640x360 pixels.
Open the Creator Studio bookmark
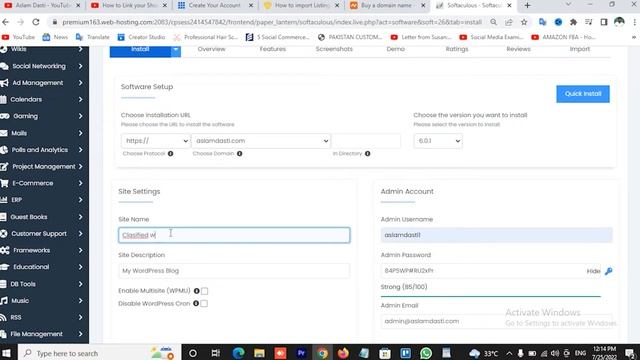[x=141, y=37]
